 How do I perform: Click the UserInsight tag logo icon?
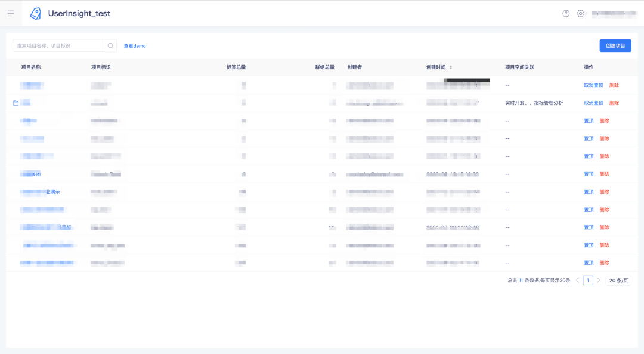click(x=36, y=14)
